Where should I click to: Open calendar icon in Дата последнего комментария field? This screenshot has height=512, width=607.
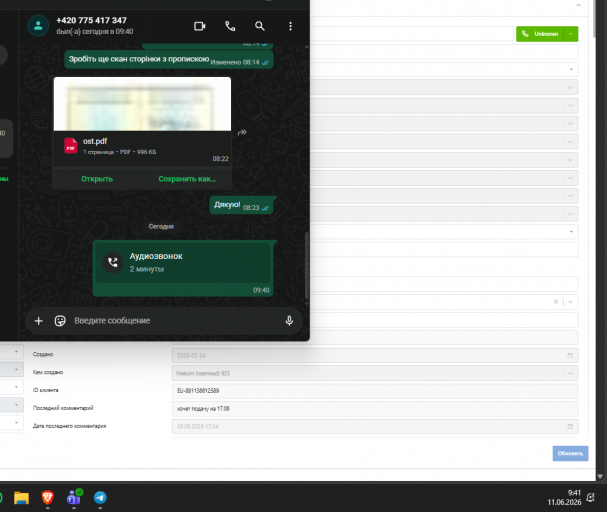[570, 426]
